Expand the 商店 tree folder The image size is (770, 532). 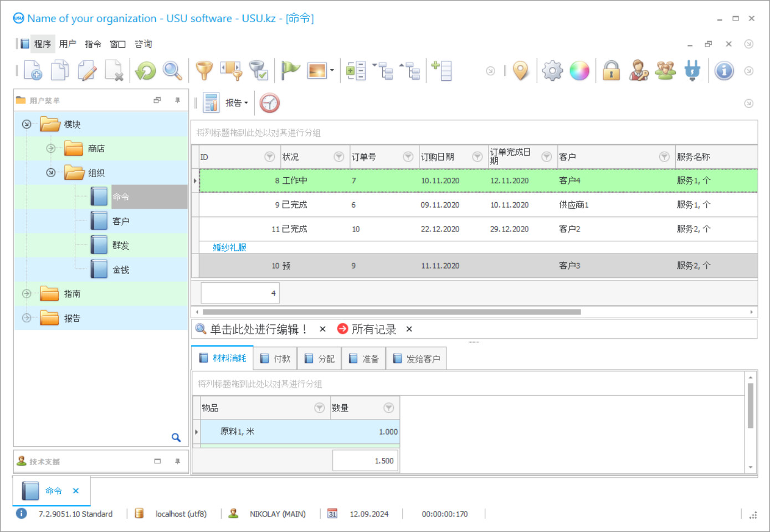pos(51,148)
